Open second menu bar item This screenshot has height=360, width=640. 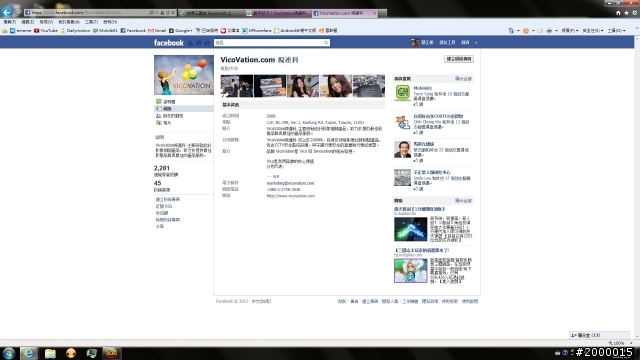pyautogui.click(x=28, y=22)
